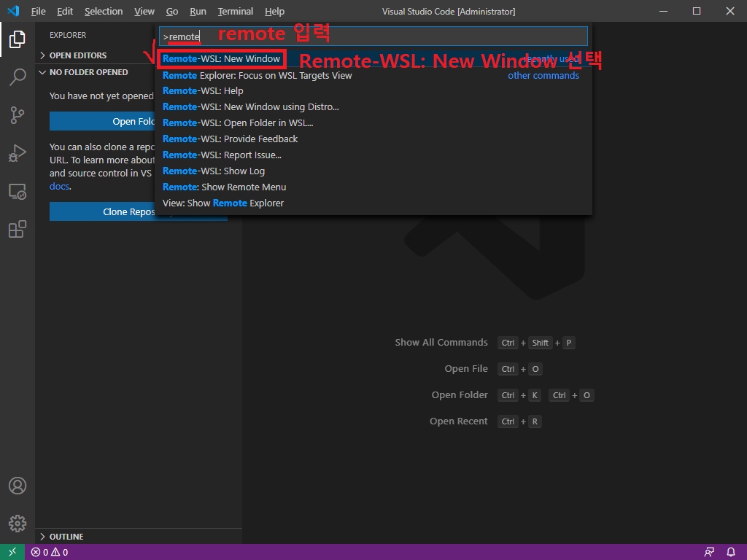Open the Extensions view icon
The image size is (747, 560).
tap(18, 230)
